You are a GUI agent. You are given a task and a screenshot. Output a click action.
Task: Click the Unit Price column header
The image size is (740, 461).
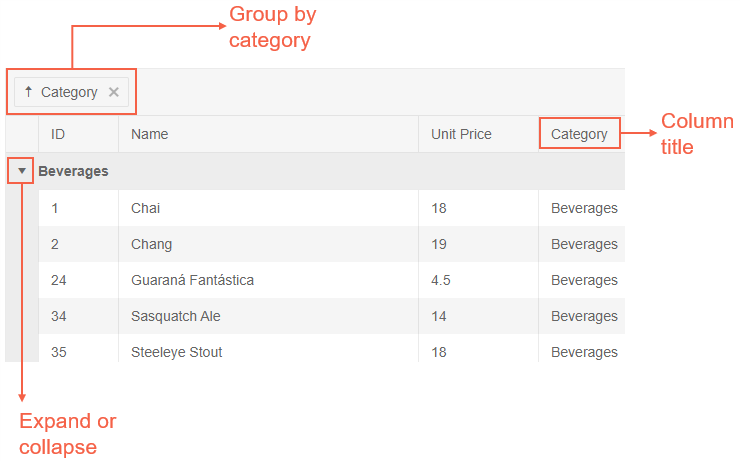[x=461, y=134]
